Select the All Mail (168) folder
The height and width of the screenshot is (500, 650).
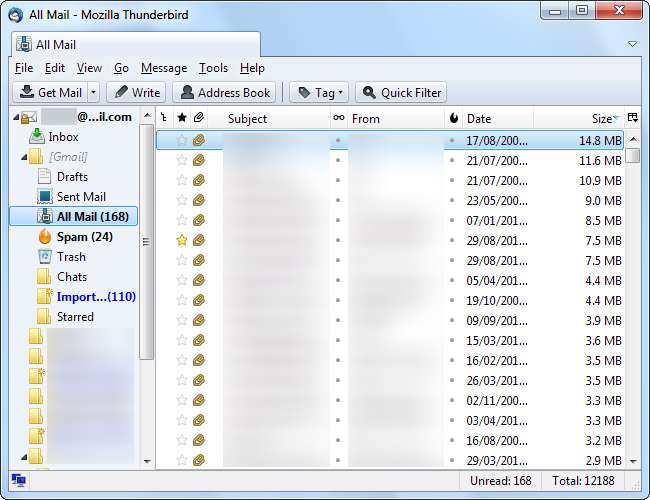click(x=74, y=216)
